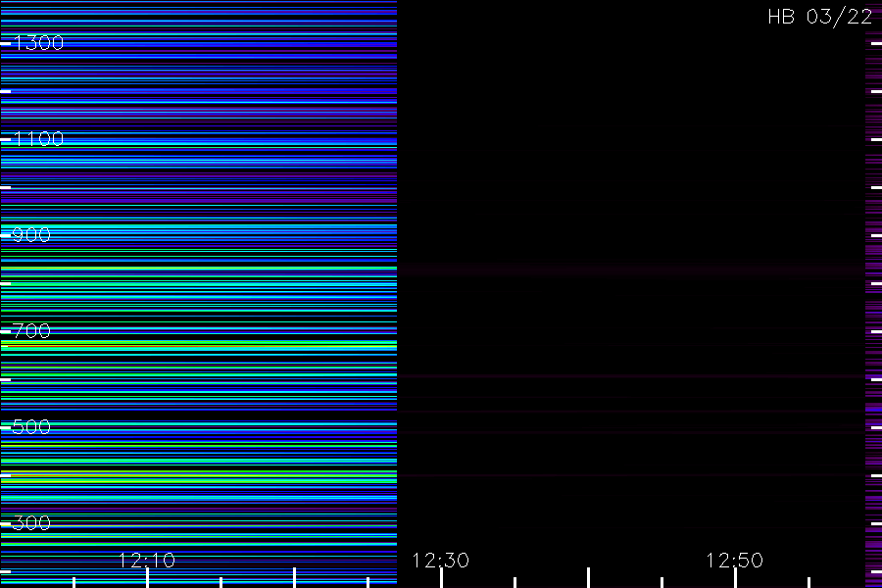Click the 1100 frequency axis label
Screen dimensions: 882x588
[38, 139]
